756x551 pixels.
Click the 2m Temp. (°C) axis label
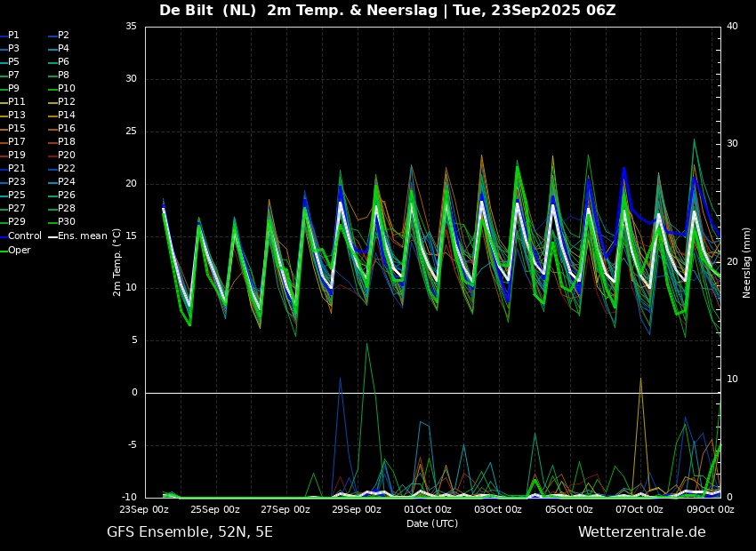point(117,261)
